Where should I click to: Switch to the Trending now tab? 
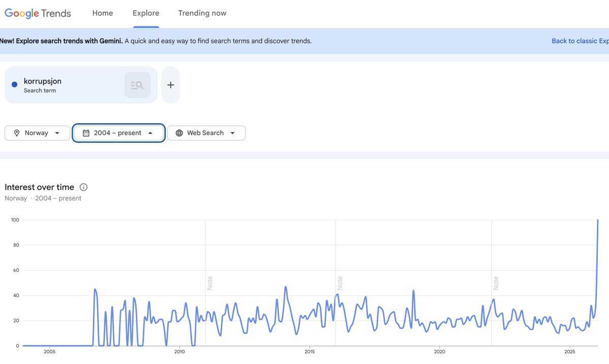[x=202, y=13]
